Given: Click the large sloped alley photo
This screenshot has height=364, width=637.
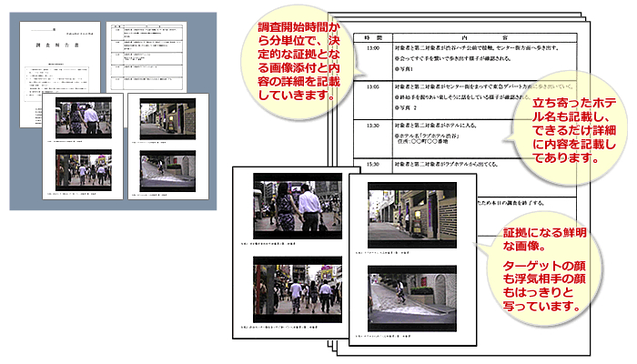Looking at the screenshot, I should [x=412, y=298].
